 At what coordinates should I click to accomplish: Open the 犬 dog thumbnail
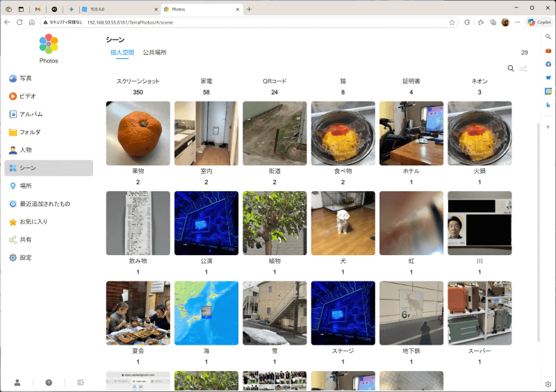343,223
